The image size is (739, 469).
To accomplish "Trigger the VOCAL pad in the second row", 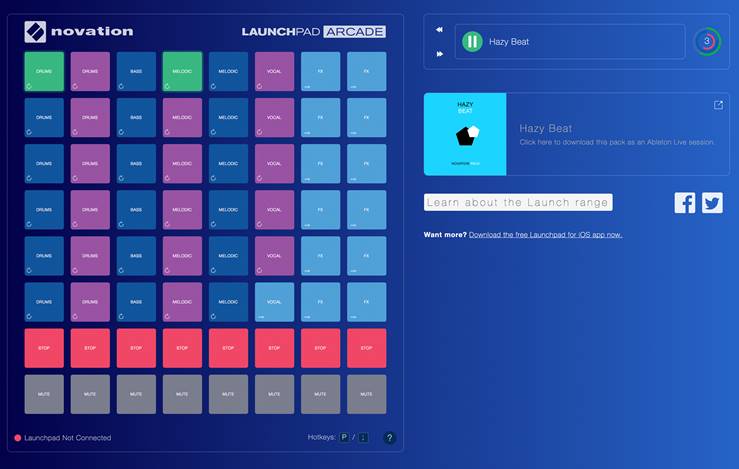I will [274, 117].
